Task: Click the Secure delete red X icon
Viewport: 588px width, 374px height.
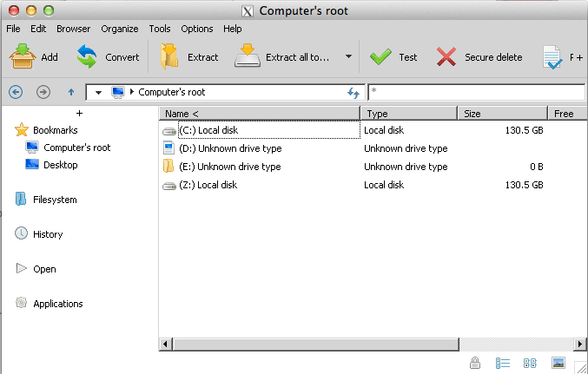Action: pos(446,57)
